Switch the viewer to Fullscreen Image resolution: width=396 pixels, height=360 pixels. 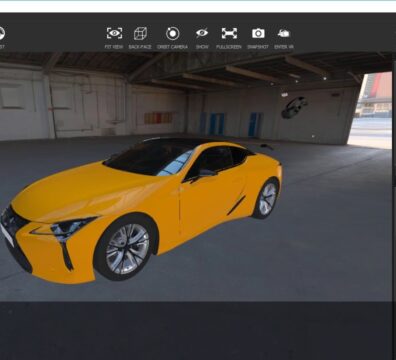pos(229,33)
